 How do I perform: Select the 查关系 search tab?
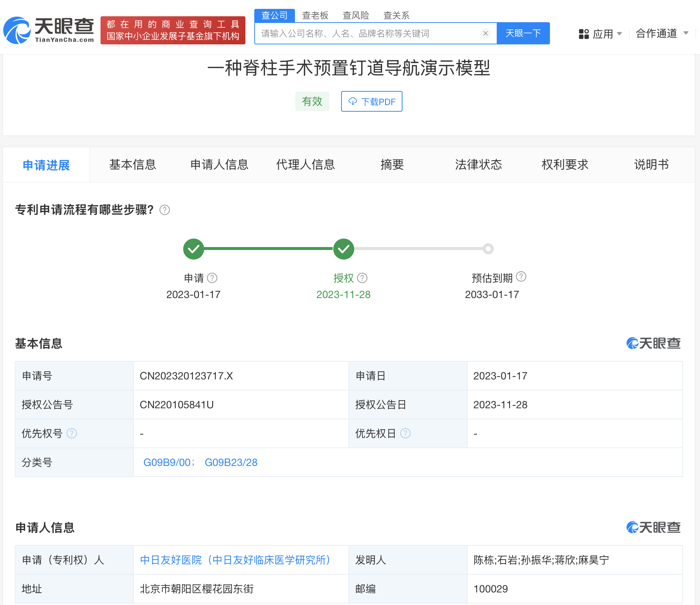[396, 16]
